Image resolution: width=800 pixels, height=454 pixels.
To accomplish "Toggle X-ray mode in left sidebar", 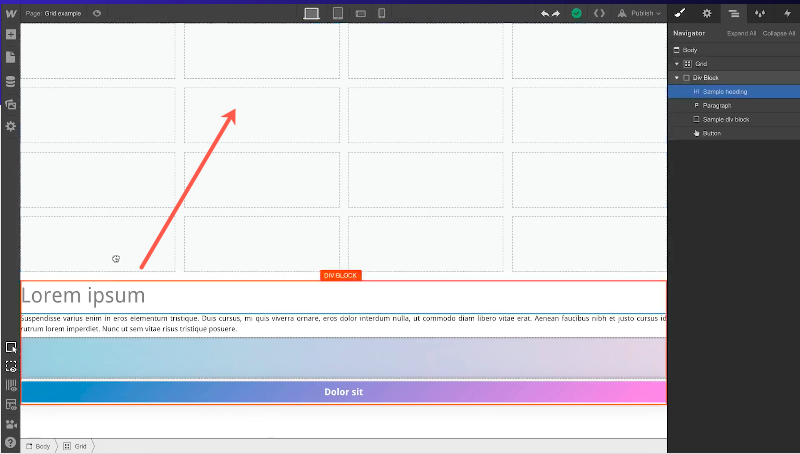I will click(x=11, y=366).
